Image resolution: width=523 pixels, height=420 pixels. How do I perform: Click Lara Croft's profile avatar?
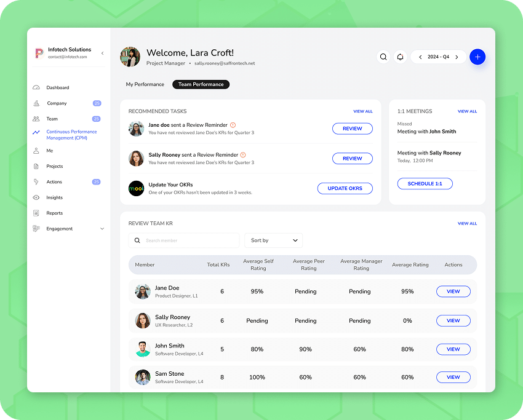130,57
